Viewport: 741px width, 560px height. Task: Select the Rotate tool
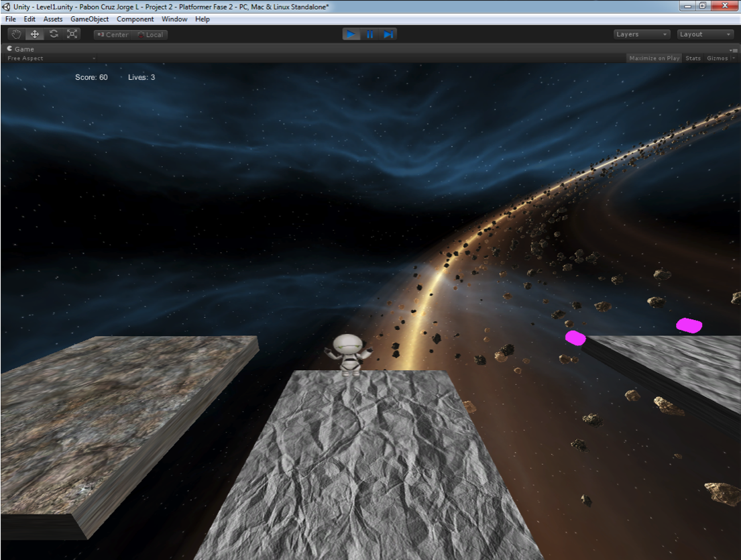tap(54, 34)
